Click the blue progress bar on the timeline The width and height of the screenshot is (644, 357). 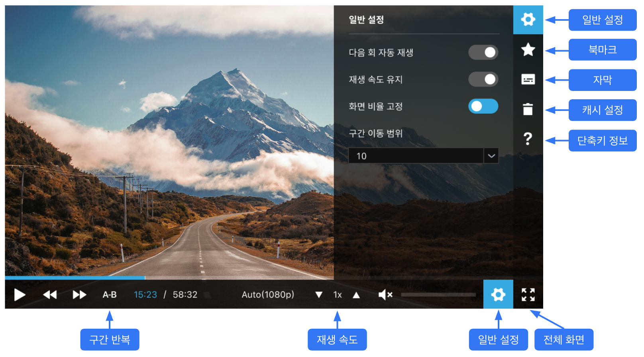(x=75, y=278)
